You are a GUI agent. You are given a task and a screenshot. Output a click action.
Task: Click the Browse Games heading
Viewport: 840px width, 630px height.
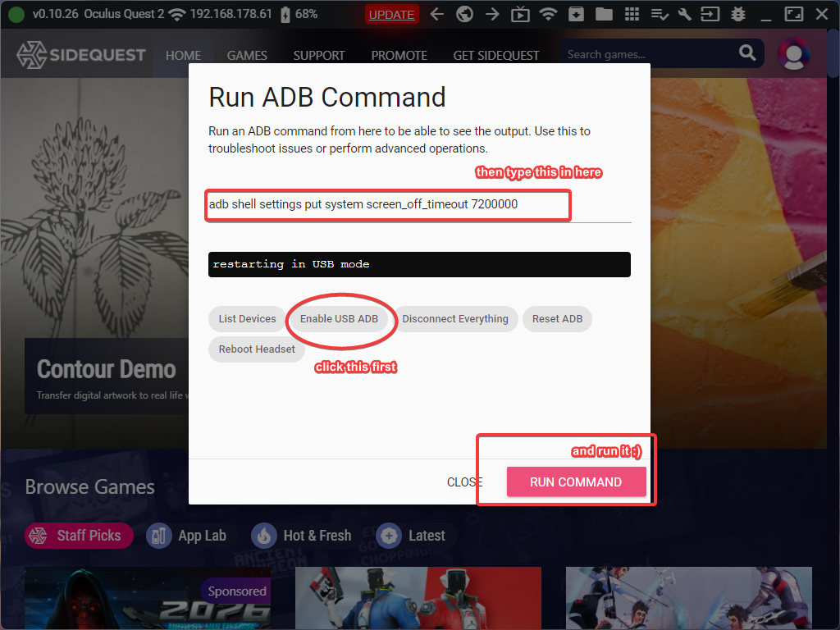click(90, 487)
